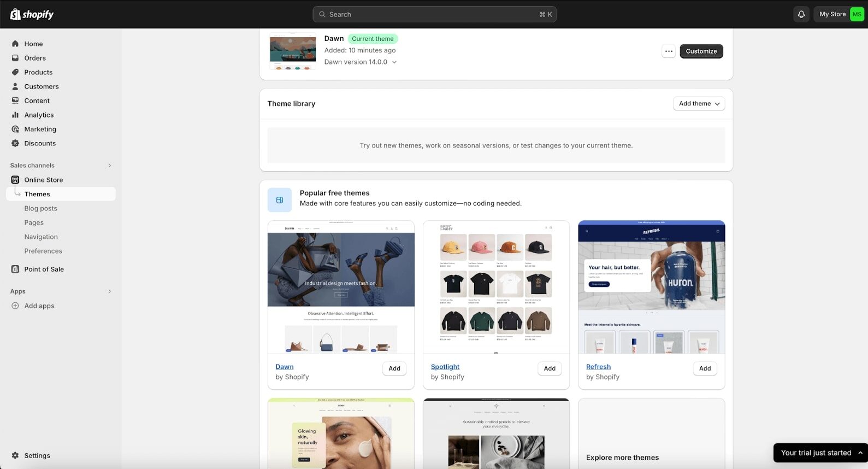Screen dimensions: 868x469
Task: Click the Refresh theme preview image
Action: coord(652,287)
